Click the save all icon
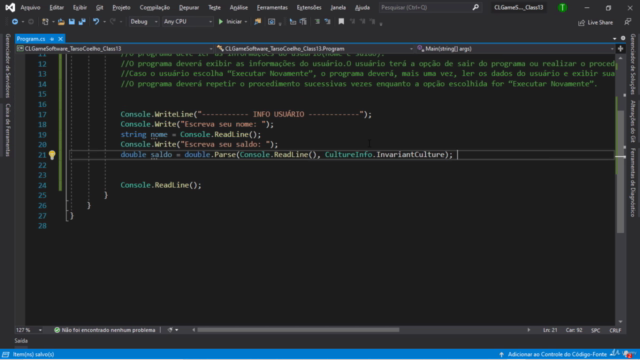 click(x=82, y=22)
